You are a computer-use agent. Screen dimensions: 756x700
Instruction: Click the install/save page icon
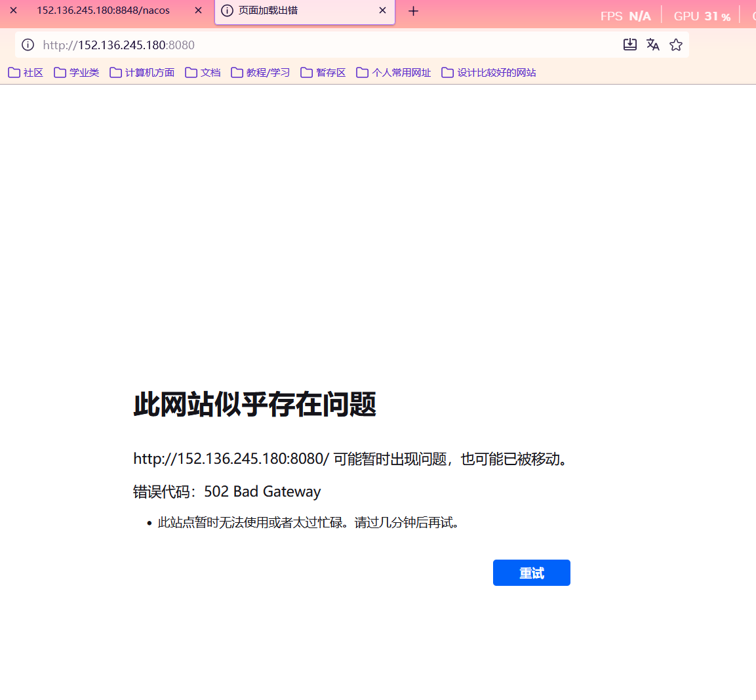click(x=629, y=45)
